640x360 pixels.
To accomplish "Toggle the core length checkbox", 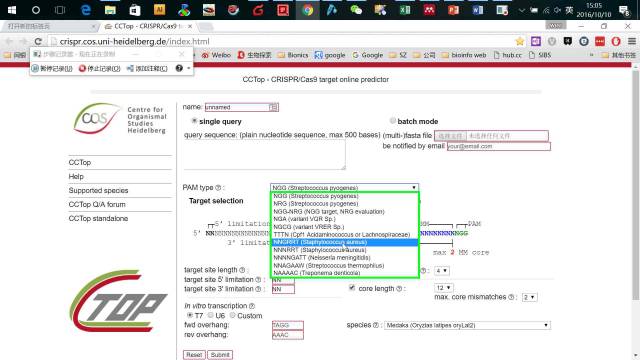I will coord(352,288).
